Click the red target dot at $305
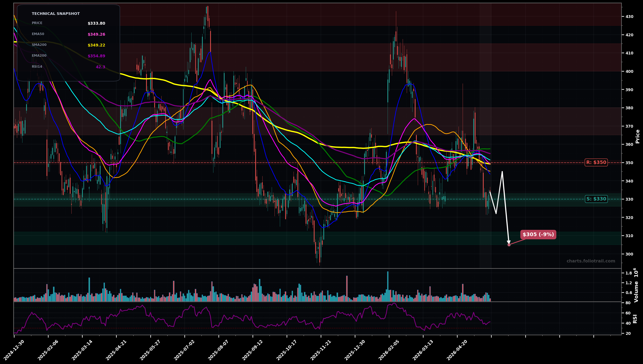This screenshot has height=364, width=643. pos(509,245)
